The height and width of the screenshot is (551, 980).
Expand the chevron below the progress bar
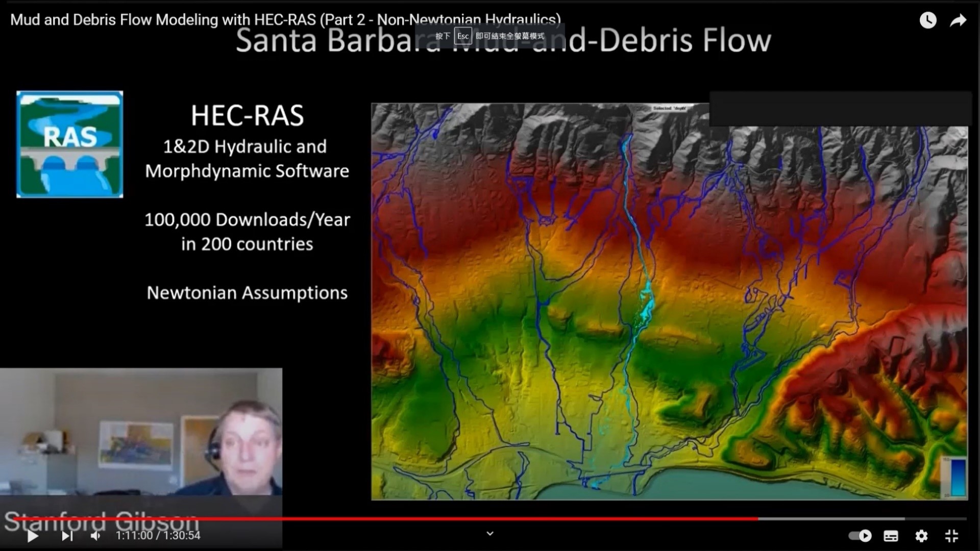point(490,534)
